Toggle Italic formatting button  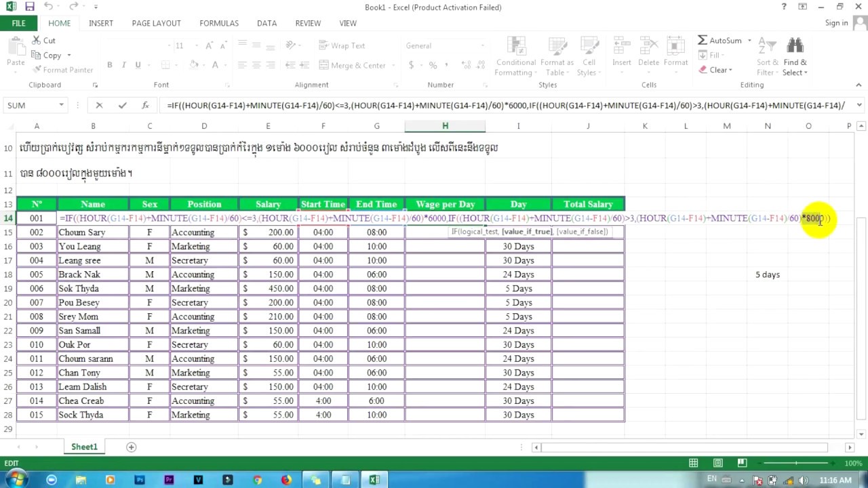(x=123, y=65)
